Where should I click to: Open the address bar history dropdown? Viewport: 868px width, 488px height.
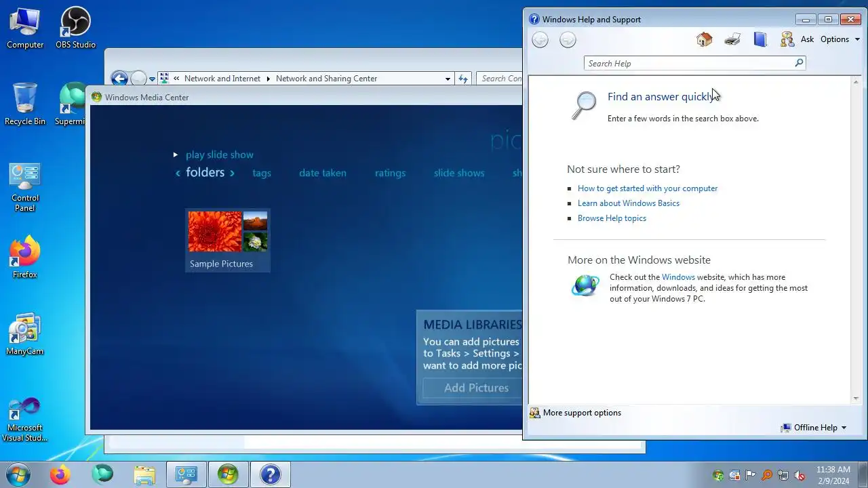click(x=448, y=79)
